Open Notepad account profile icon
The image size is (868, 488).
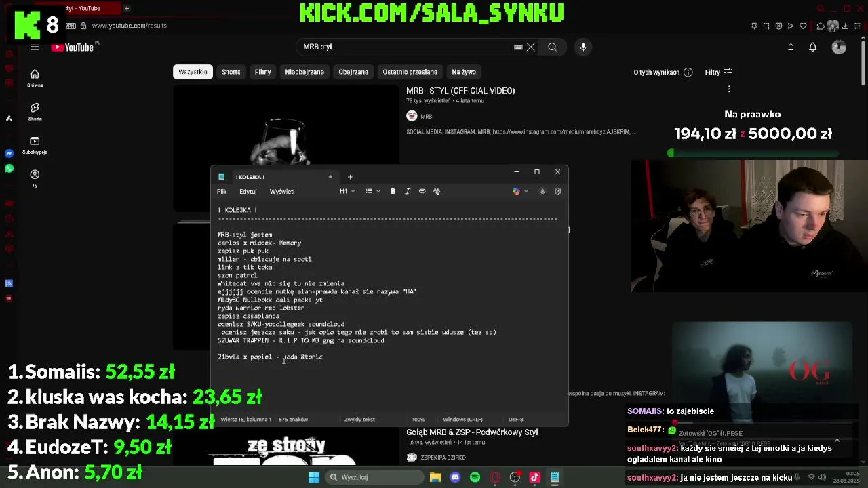542,191
